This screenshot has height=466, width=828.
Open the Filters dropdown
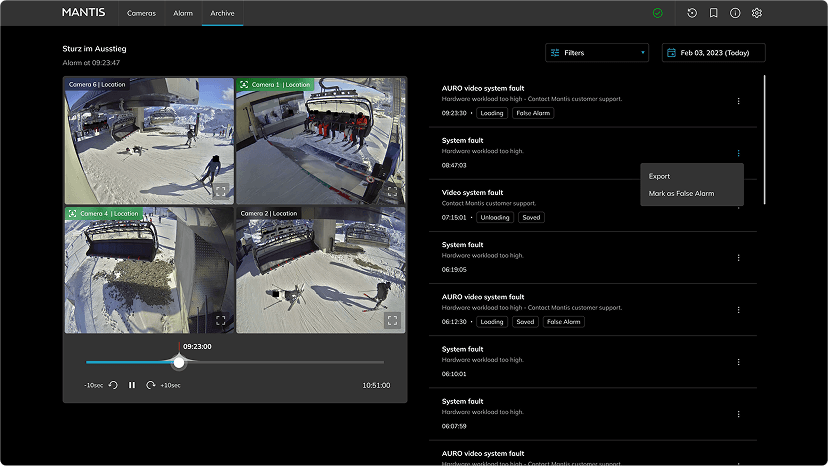click(x=596, y=53)
